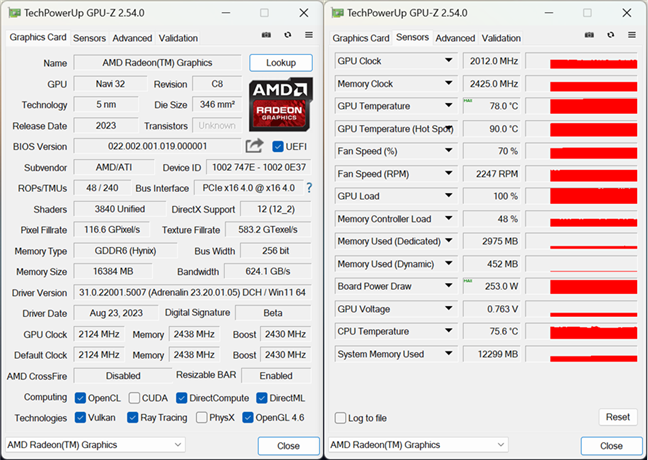Switch to Advanced tab in right window

coord(455,38)
